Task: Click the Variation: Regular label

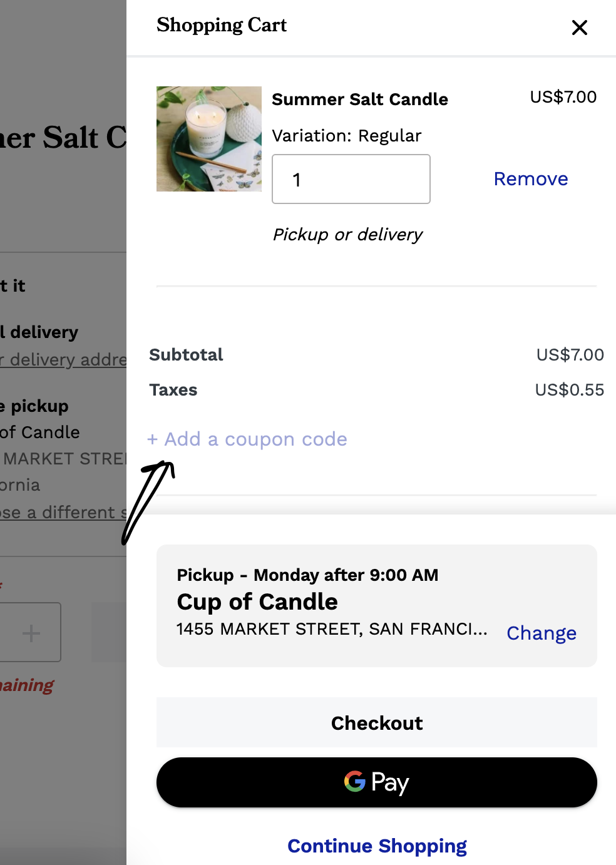Action: tap(347, 136)
